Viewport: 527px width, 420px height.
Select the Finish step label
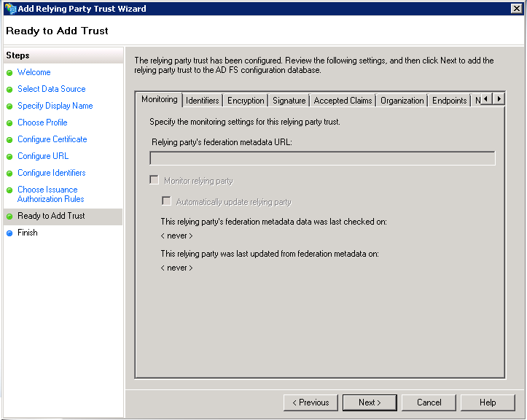[x=28, y=233]
